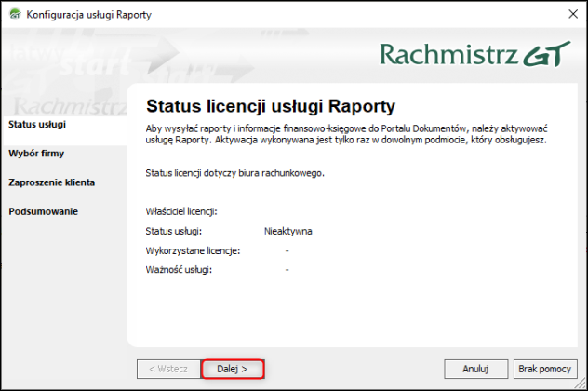588x391 pixels.
Task: Click the Wykorzystane licencje: label
Action: click(x=193, y=250)
